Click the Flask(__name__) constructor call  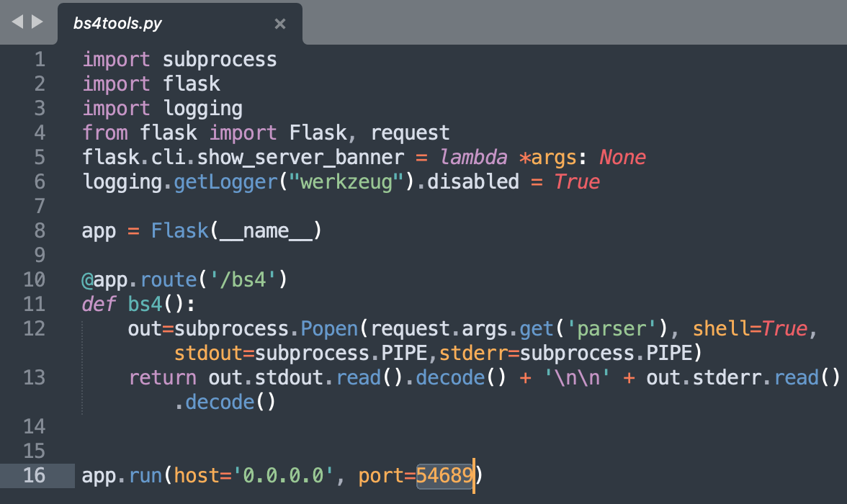tap(236, 230)
